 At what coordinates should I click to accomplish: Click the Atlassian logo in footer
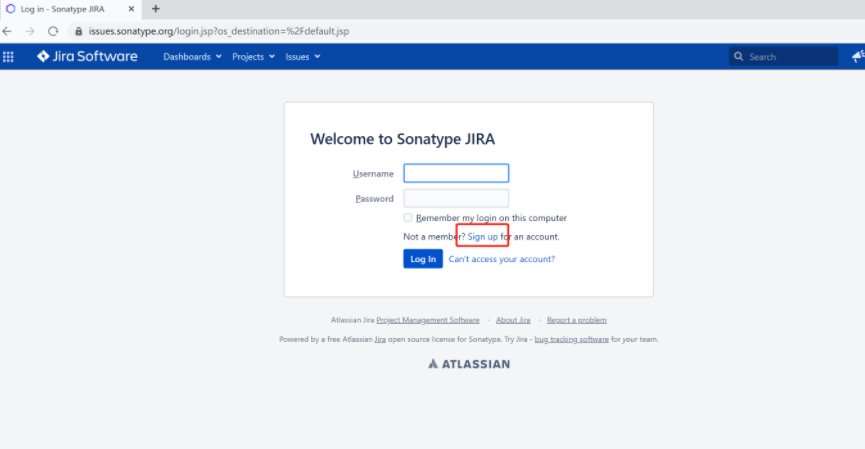pos(469,364)
